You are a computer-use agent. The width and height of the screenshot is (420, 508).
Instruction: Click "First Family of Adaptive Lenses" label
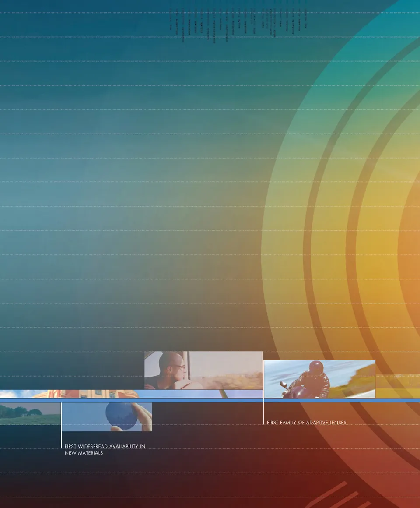[x=306, y=423]
